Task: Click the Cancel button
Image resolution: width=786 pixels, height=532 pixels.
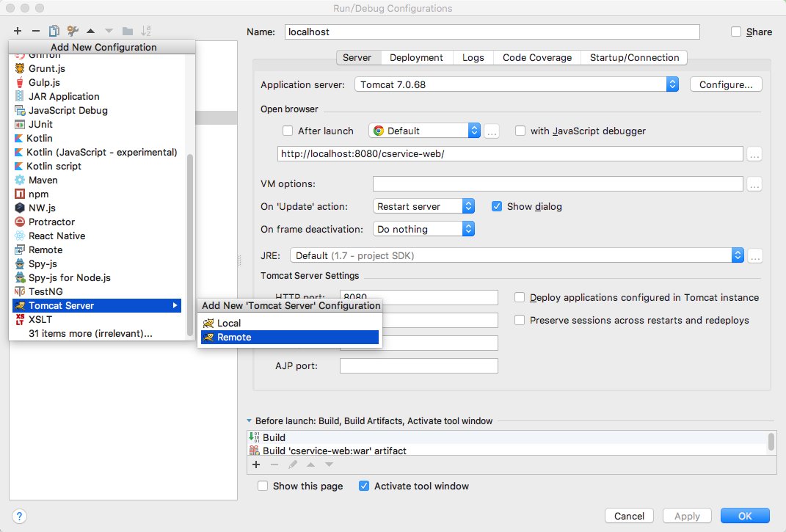Action: pyautogui.click(x=629, y=516)
